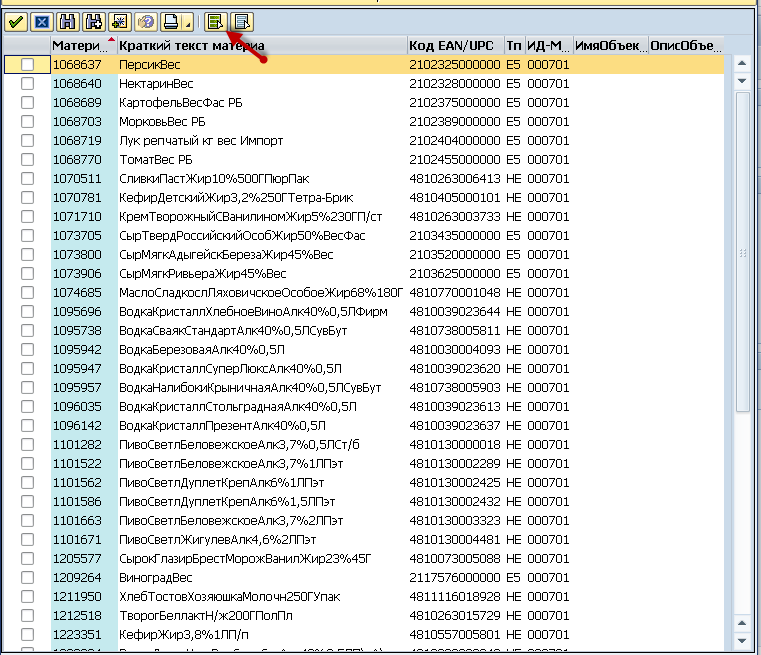Click the bottom scroll down arrow
The height and width of the screenshot is (655, 761).
tap(742, 640)
